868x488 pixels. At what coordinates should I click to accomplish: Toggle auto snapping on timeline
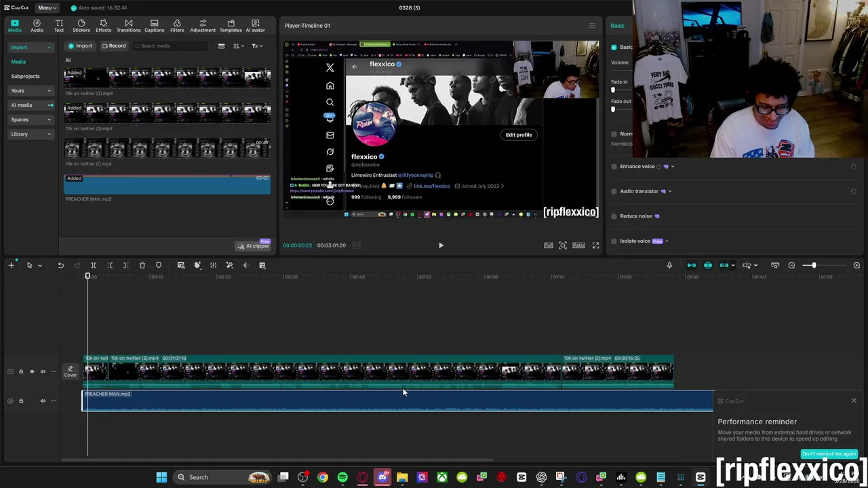click(x=708, y=266)
